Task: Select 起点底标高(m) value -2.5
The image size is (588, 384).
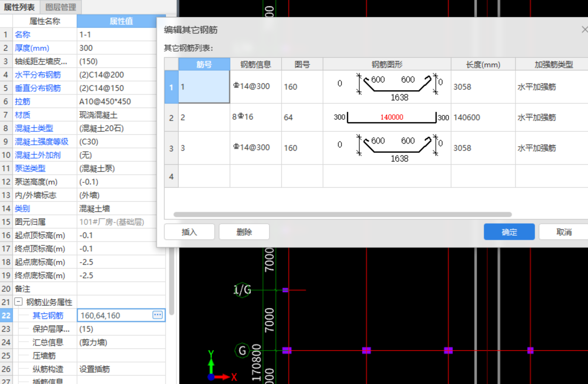Action: pyautogui.click(x=121, y=262)
